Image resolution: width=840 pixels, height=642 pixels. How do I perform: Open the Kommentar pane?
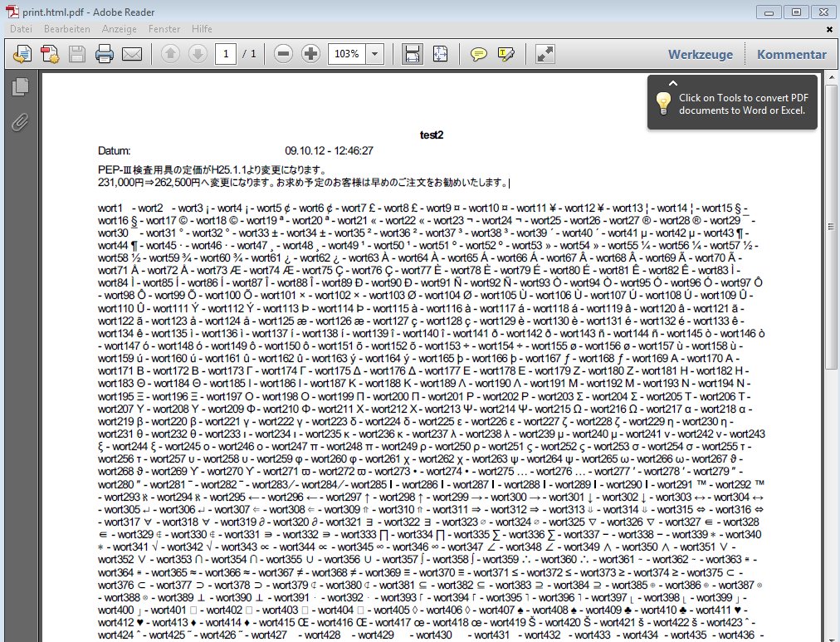click(791, 55)
